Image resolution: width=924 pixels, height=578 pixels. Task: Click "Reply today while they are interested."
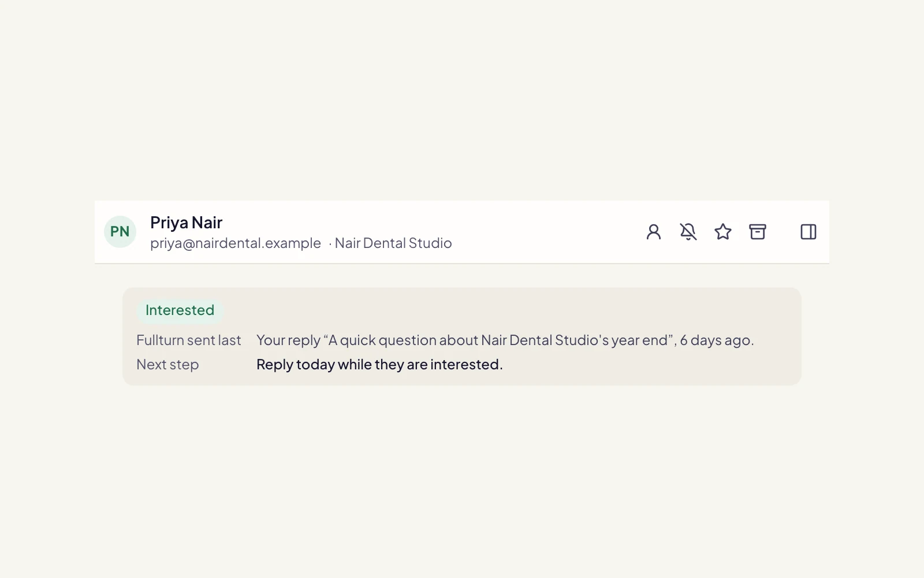[379, 365]
